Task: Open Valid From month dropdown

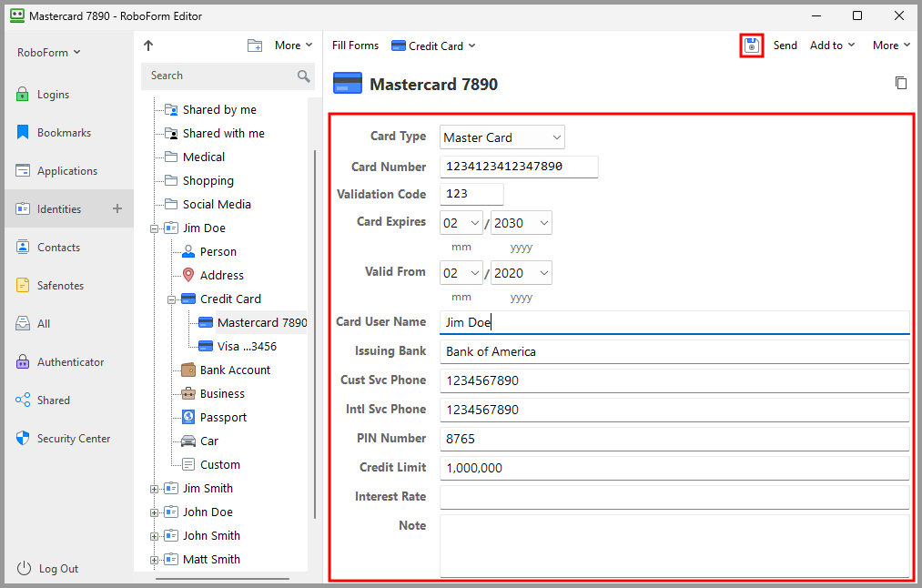Action: tap(461, 273)
